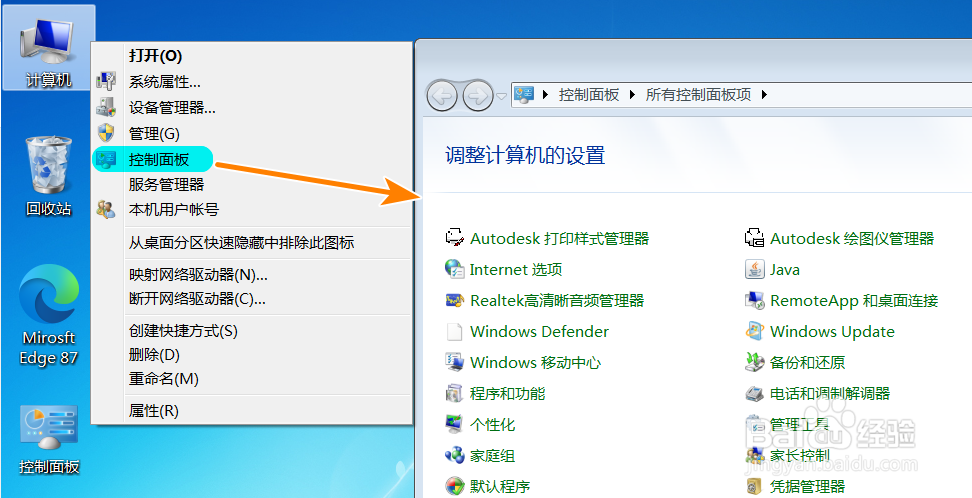
Task: Open the recent pages dropdown arrow beside Forward
Action: click(501, 97)
